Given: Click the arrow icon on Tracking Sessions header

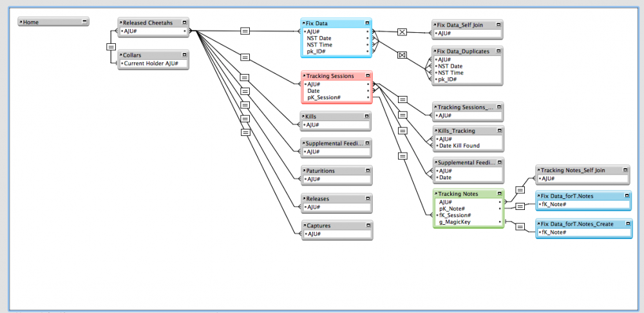Looking at the screenshot, I should point(304,76).
